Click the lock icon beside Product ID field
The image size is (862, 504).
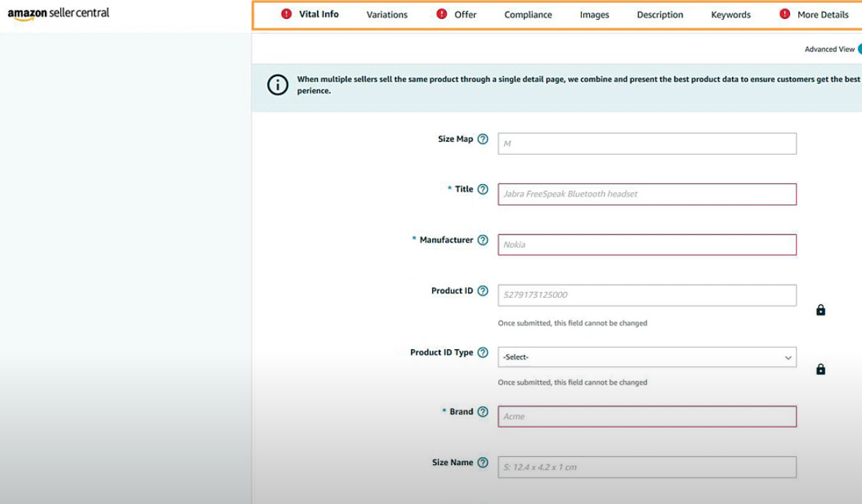click(821, 310)
